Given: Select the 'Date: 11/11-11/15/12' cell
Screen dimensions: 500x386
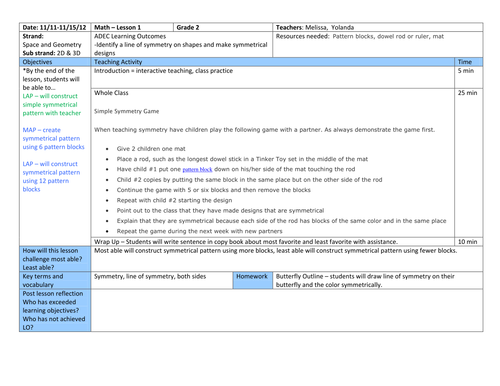Looking at the screenshot, I should (x=55, y=27).
